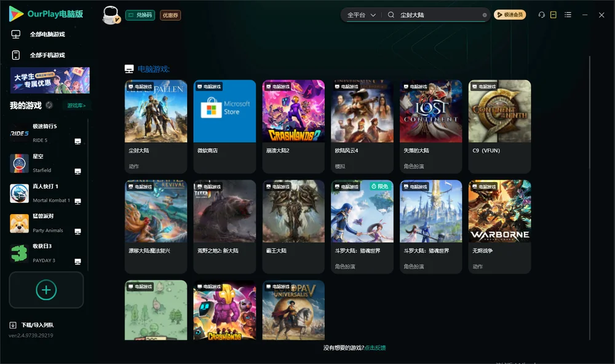Open the 崩溃大陆2 game card
615x364 pixels.
click(x=293, y=126)
